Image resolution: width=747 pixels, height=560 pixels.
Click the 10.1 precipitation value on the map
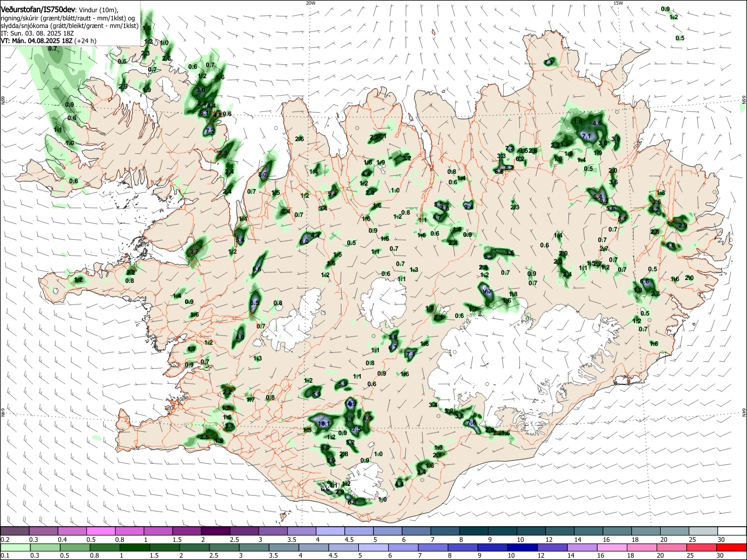point(325,423)
